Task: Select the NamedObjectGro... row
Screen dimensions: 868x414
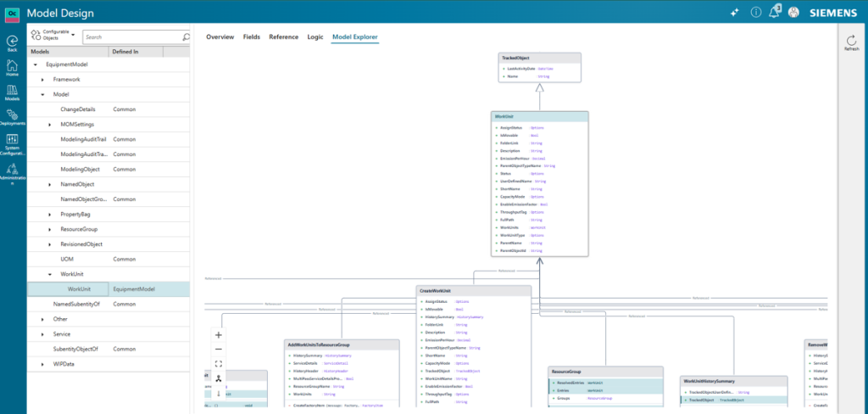Action: point(108,199)
